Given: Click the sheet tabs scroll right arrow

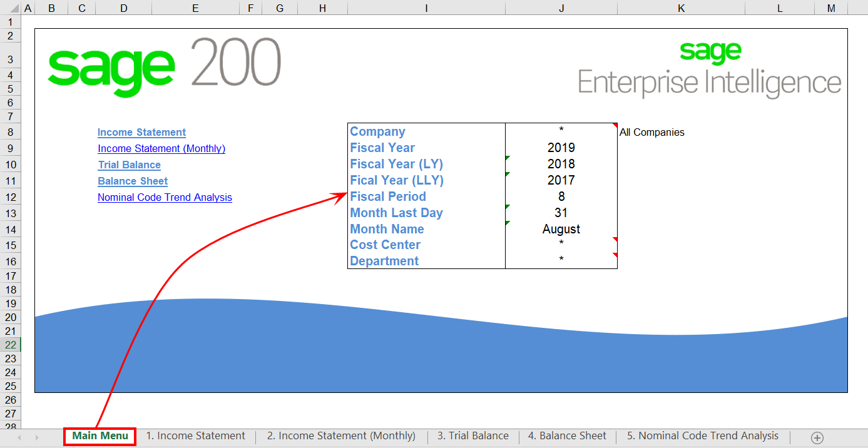Looking at the screenshot, I should tap(37, 437).
